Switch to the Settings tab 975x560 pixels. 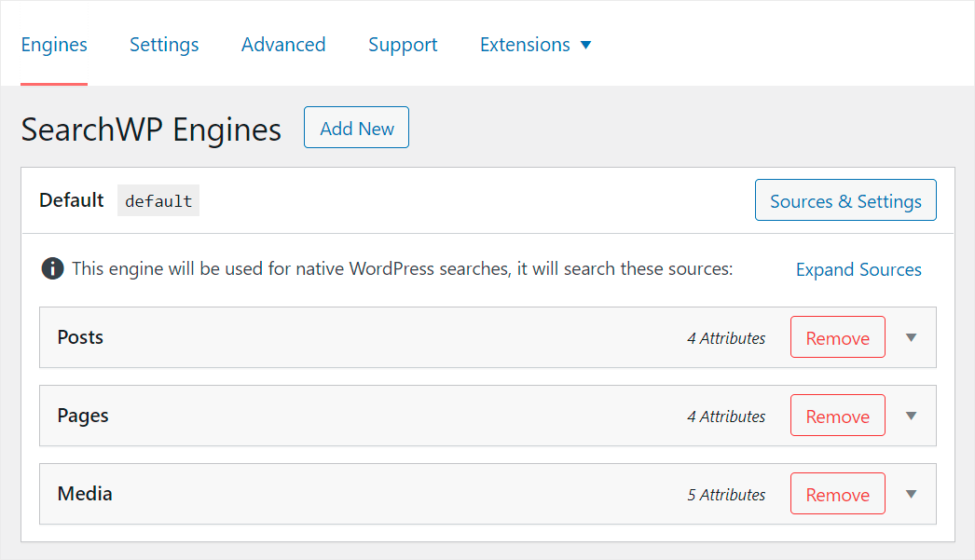(164, 44)
